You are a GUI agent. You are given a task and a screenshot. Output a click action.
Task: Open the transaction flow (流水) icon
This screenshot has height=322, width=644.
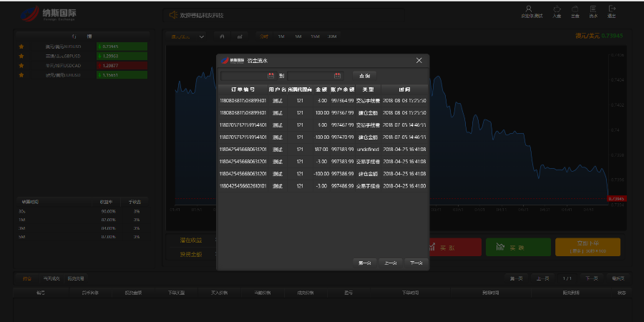(x=593, y=11)
